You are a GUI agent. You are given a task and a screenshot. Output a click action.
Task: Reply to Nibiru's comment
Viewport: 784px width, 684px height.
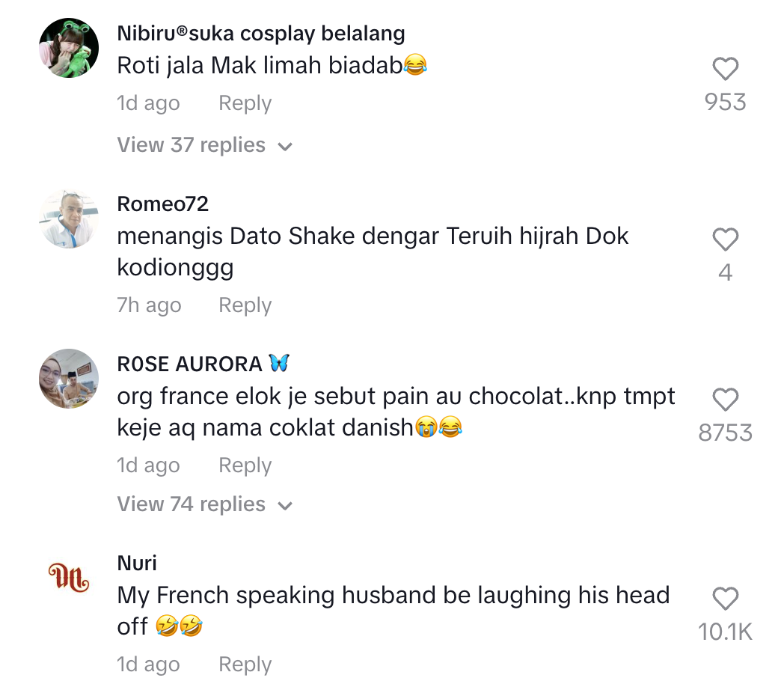[245, 103]
